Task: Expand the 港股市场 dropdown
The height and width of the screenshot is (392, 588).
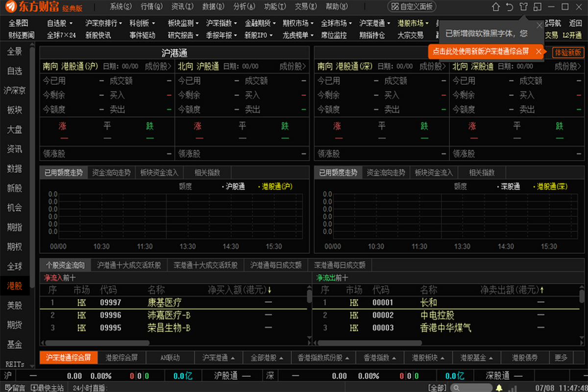Action: 413,23
